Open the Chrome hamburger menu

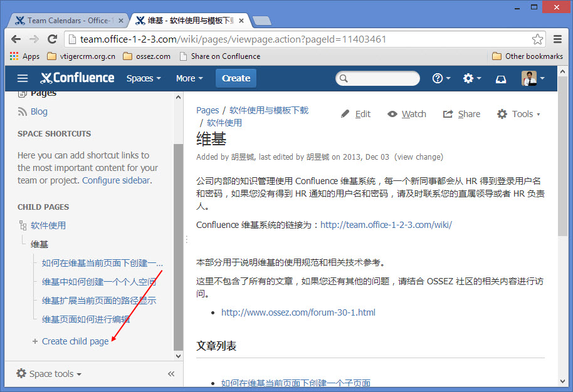click(x=557, y=39)
